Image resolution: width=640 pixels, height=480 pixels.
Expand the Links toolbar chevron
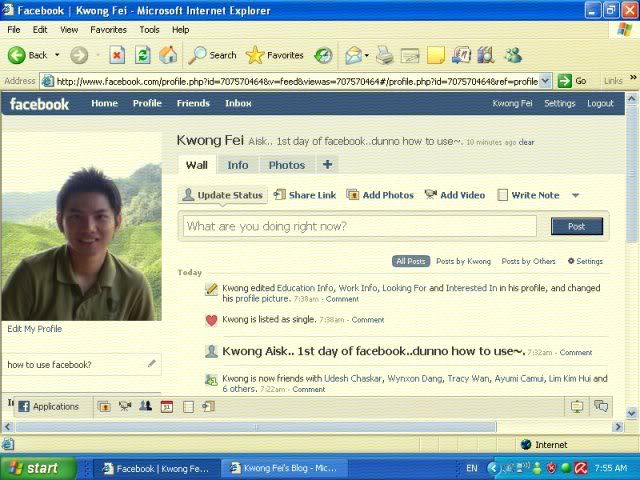pyautogui.click(x=633, y=78)
